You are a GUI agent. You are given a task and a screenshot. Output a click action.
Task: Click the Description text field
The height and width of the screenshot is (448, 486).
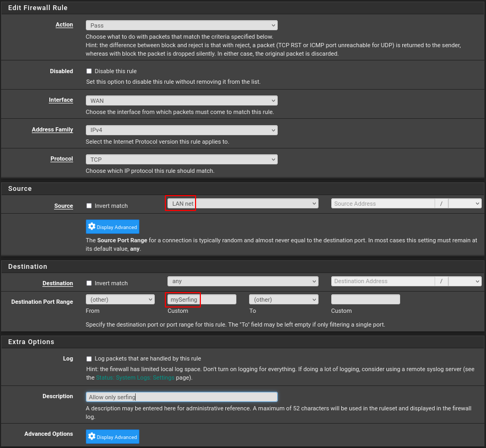[x=181, y=397]
